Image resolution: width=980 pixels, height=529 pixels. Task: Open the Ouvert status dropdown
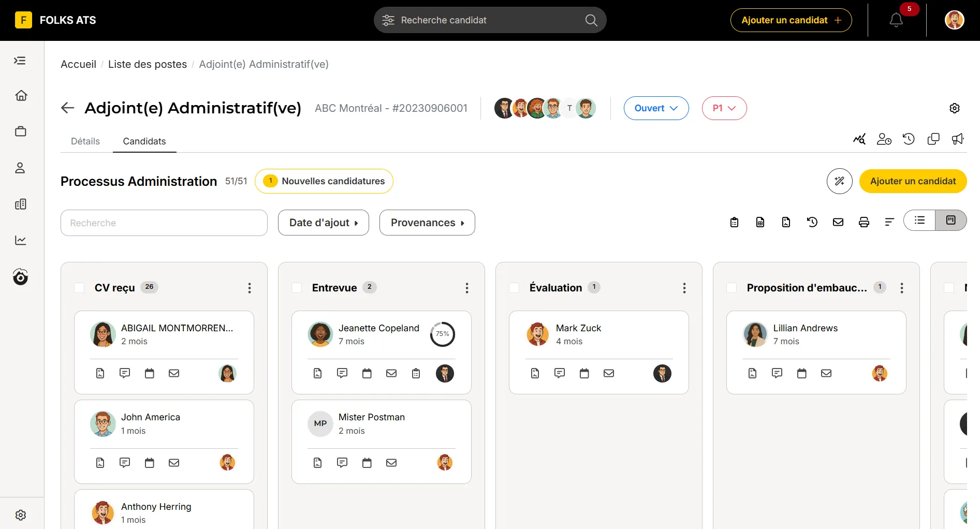tap(656, 108)
